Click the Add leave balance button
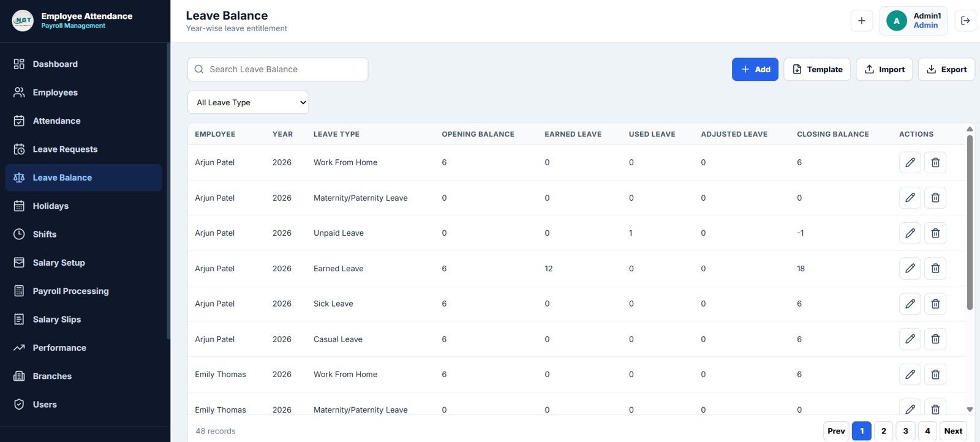The height and width of the screenshot is (442, 980). click(755, 69)
